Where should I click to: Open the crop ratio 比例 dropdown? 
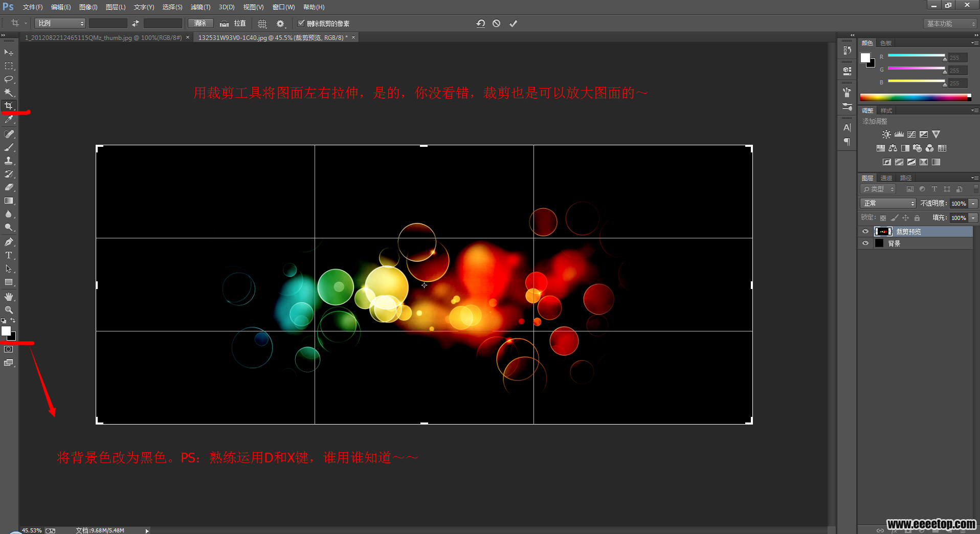[x=60, y=24]
